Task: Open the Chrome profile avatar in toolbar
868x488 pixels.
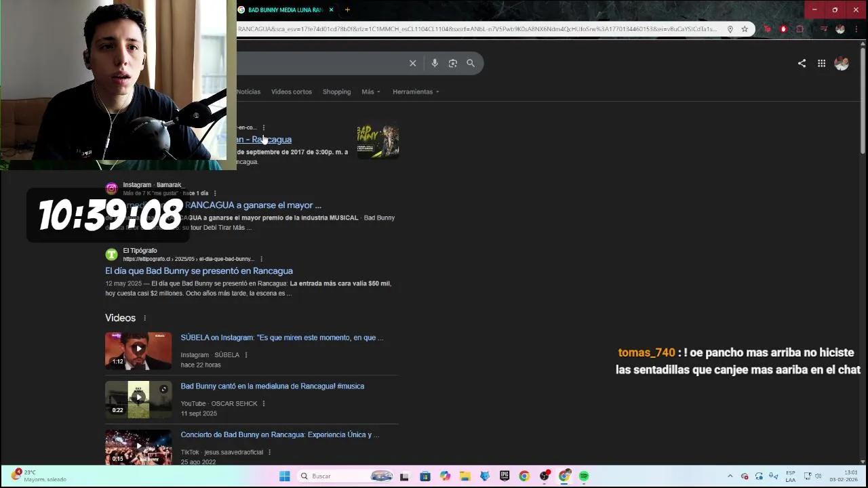Action: 840,29
